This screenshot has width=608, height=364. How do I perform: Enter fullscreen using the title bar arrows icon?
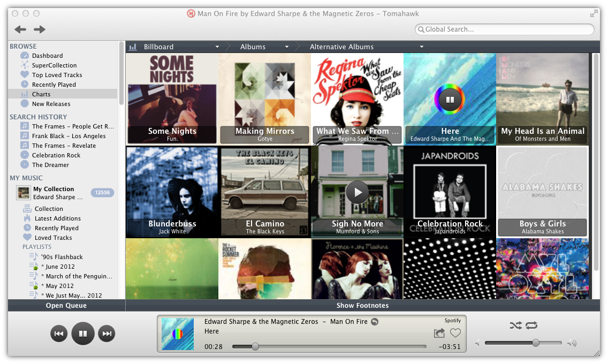click(x=594, y=14)
